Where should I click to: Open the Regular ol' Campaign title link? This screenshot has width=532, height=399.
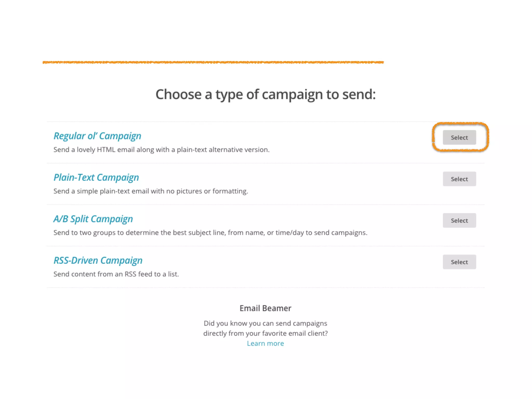pos(97,136)
